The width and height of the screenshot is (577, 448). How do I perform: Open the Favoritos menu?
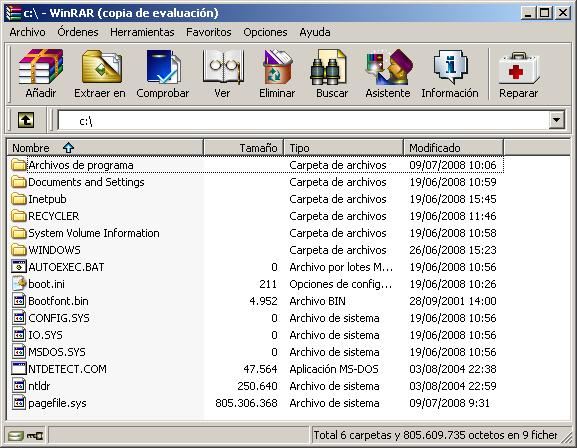coord(209,32)
